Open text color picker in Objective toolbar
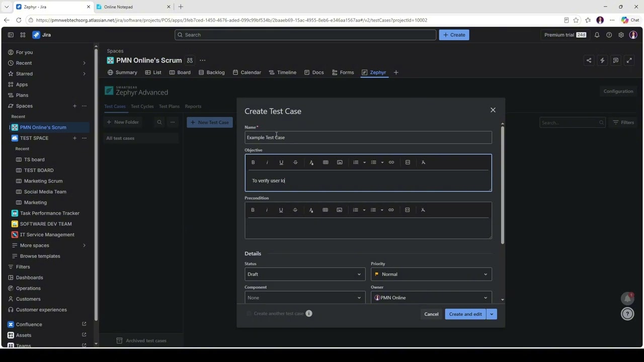Viewport: 644px width, 362px height. tap(311, 162)
